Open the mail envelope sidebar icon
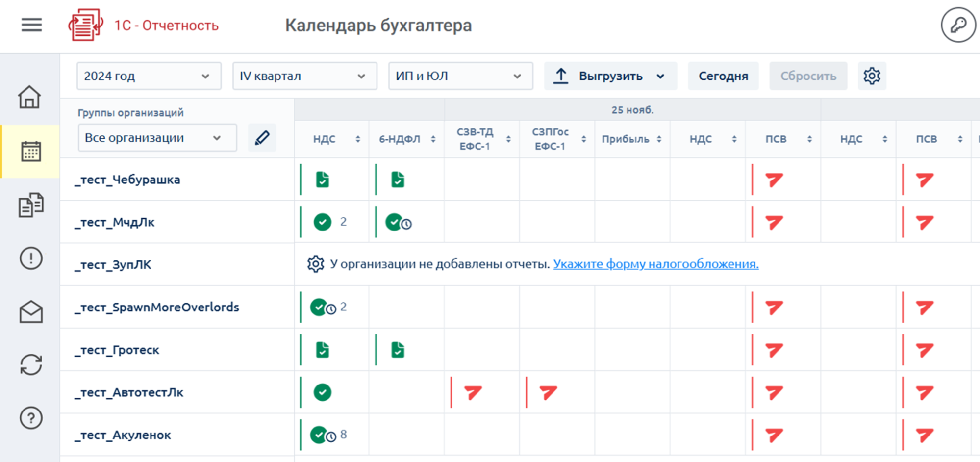Screen dimensions: 980x462 31,311
